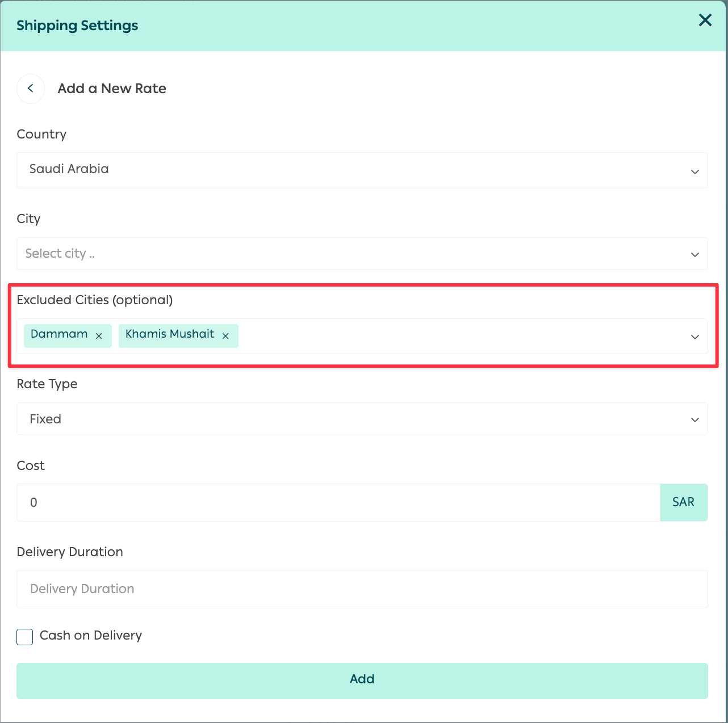This screenshot has width=728, height=723.
Task: Enable the Cash on Delivery checkbox
Action: click(x=25, y=637)
